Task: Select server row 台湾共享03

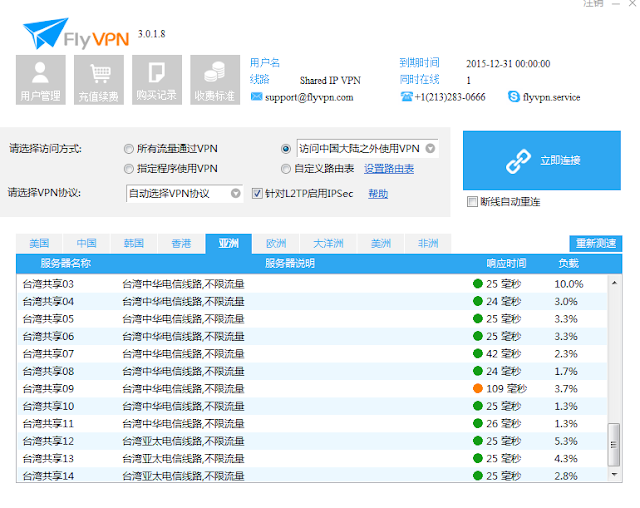Action: (x=312, y=284)
